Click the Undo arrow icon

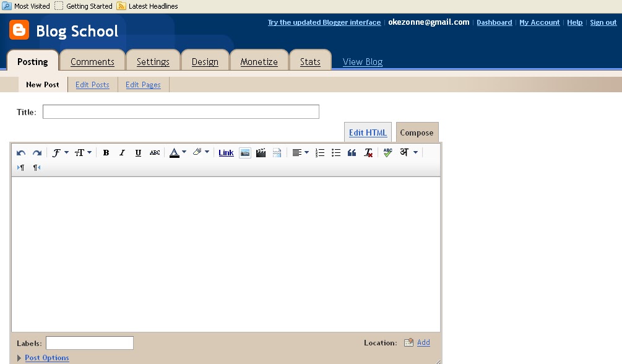coord(21,153)
